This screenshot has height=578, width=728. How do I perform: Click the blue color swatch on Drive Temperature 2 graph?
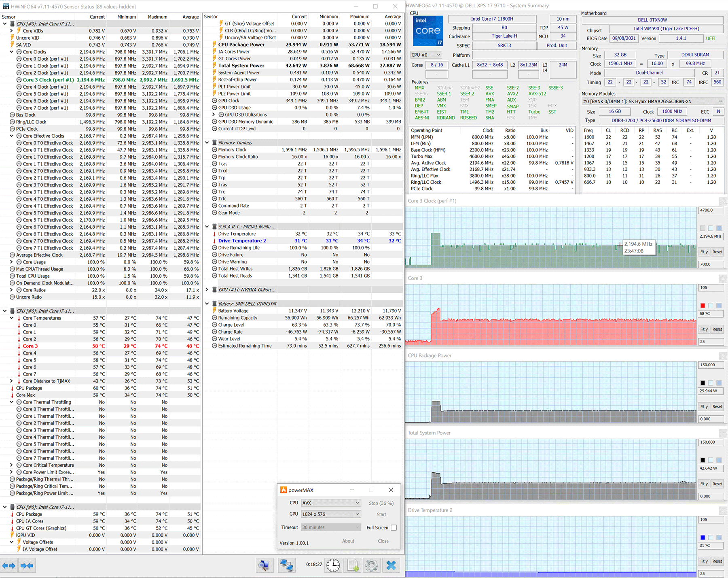tap(703, 538)
